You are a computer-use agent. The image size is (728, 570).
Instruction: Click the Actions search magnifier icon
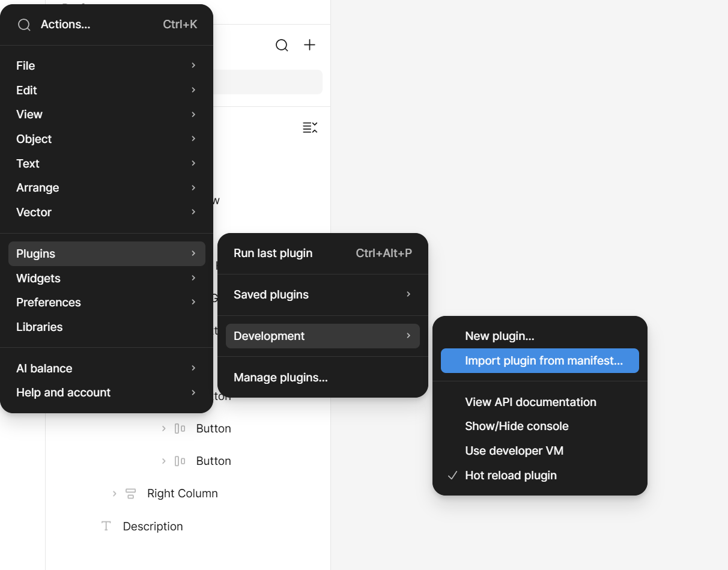coord(24,25)
